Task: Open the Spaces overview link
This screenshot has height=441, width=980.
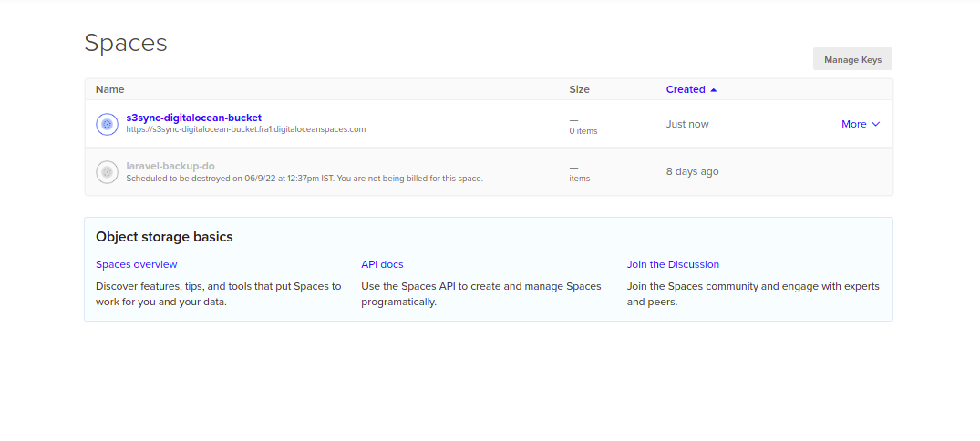Action: tap(136, 264)
